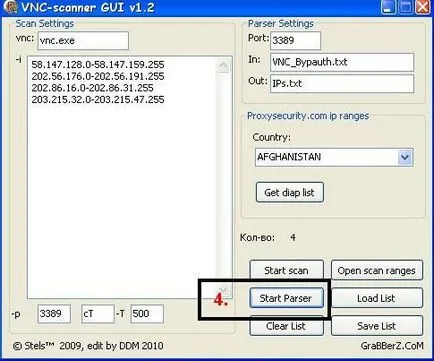Select range 58.147.128.0-58.147.159.255
The height and width of the screenshot is (361, 434).
98,65
